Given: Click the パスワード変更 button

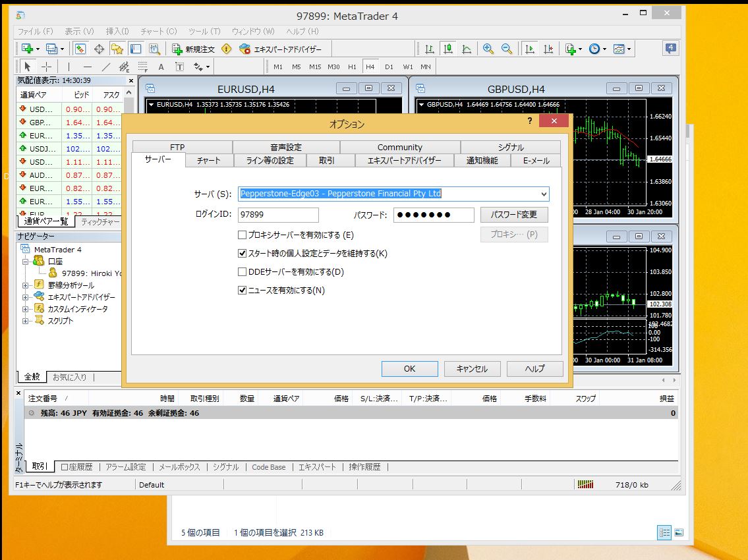Looking at the screenshot, I should (514, 215).
